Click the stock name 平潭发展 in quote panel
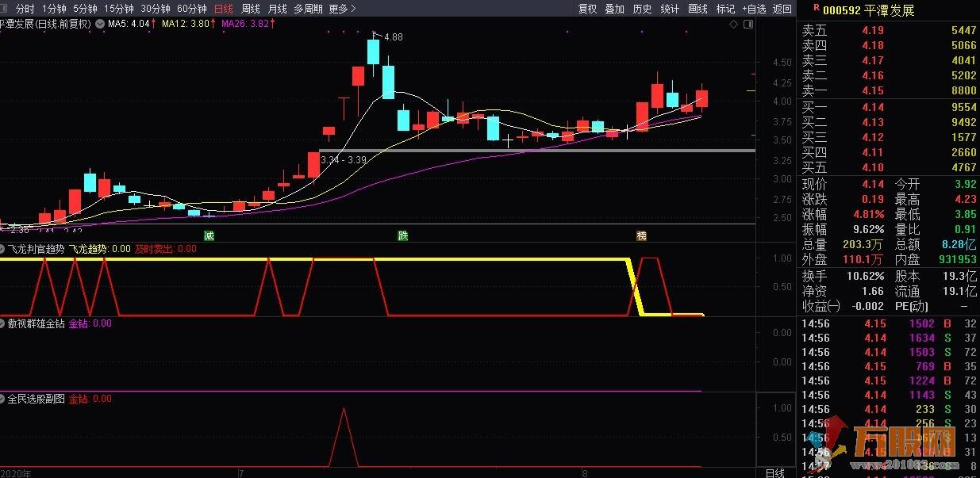The image size is (980, 478). click(x=890, y=10)
